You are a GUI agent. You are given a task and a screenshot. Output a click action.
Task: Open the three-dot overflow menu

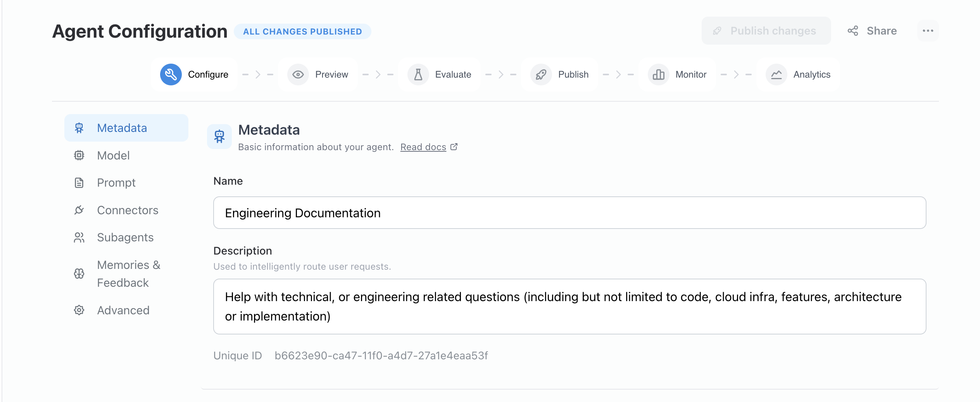[x=928, y=31]
